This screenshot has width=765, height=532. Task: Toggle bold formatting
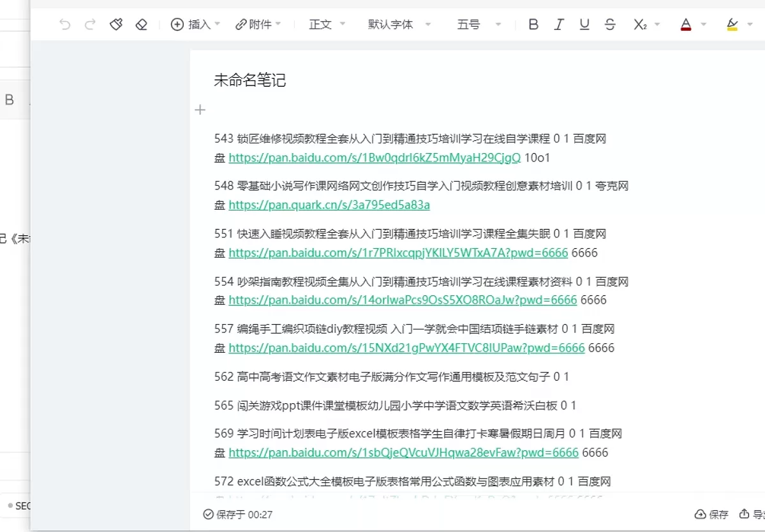pos(533,24)
